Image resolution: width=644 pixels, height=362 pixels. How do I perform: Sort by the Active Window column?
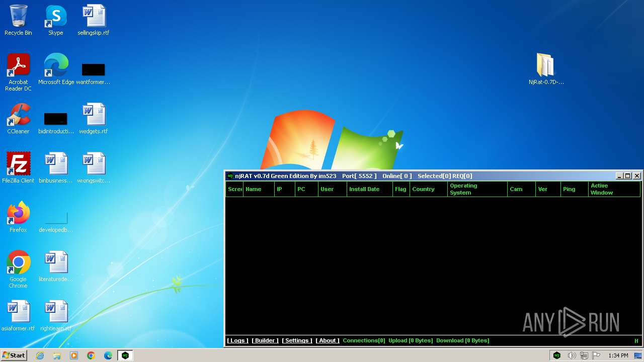(x=614, y=189)
